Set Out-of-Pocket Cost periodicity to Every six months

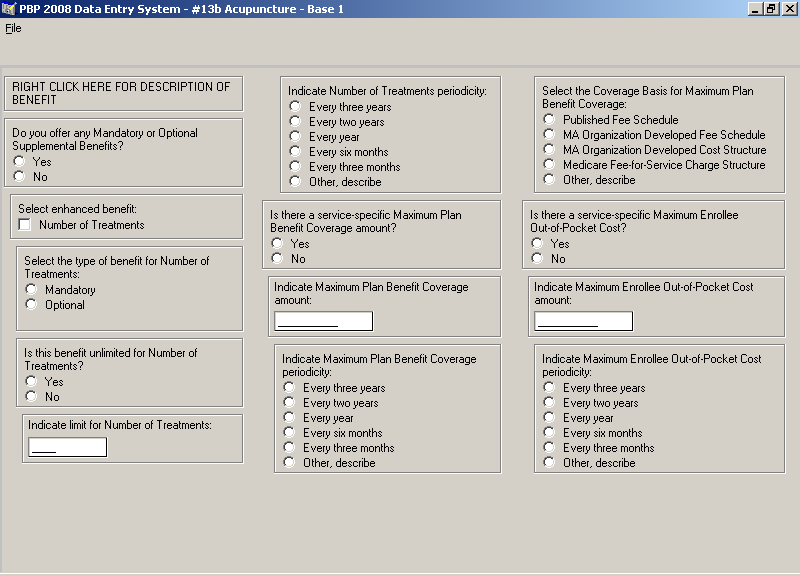[549, 433]
